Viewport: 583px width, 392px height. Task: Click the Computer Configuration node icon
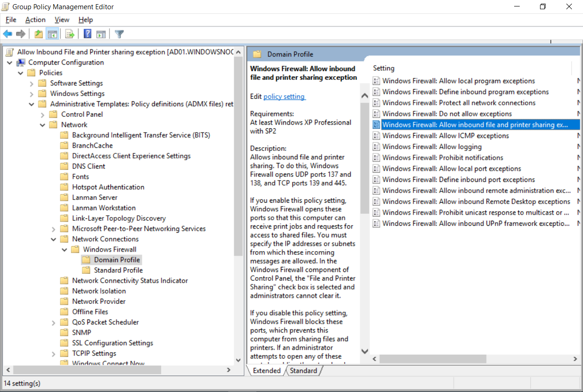click(21, 62)
